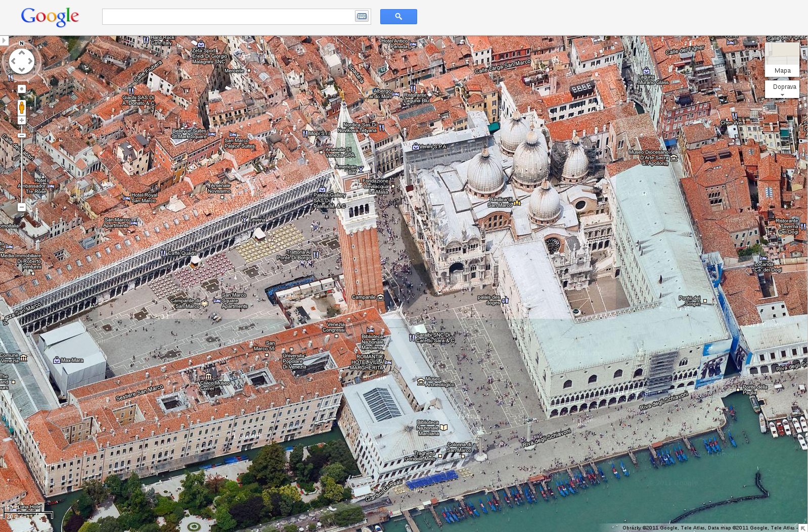Image resolution: width=808 pixels, height=532 pixels.
Task: Pan the map west with left arrow
Action: click(13, 62)
